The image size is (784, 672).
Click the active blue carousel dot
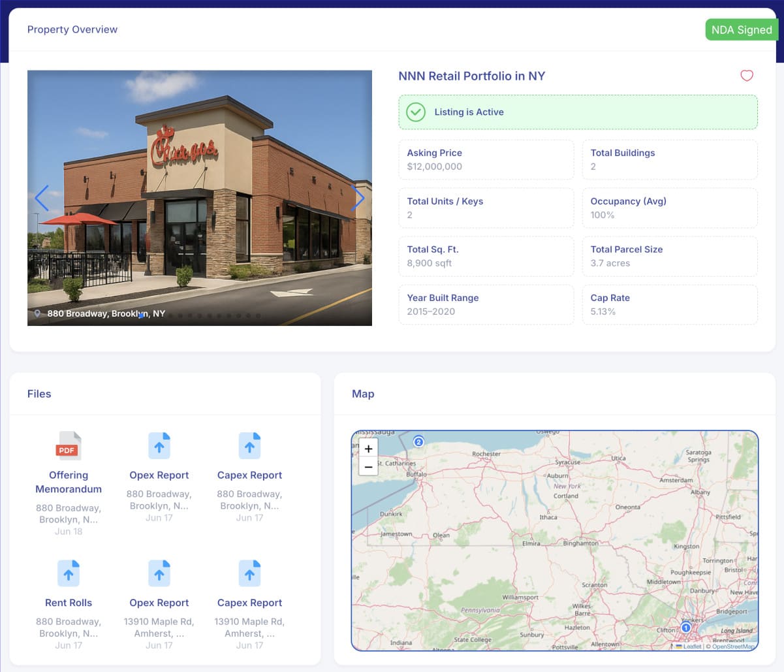(141, 315)
